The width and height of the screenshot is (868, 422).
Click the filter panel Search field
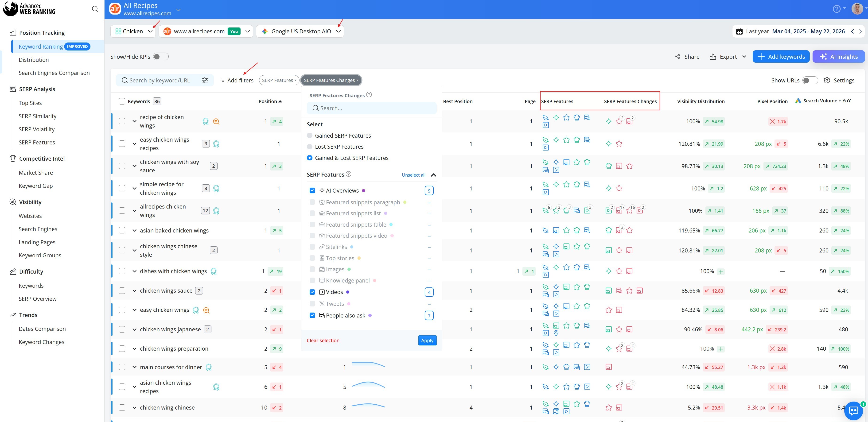click(x=371, y=108)
